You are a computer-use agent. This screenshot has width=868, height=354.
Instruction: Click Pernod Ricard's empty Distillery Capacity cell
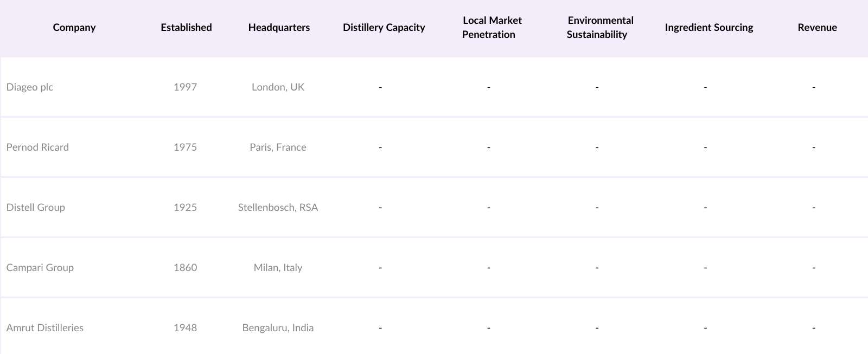click(x=380, y=147)
